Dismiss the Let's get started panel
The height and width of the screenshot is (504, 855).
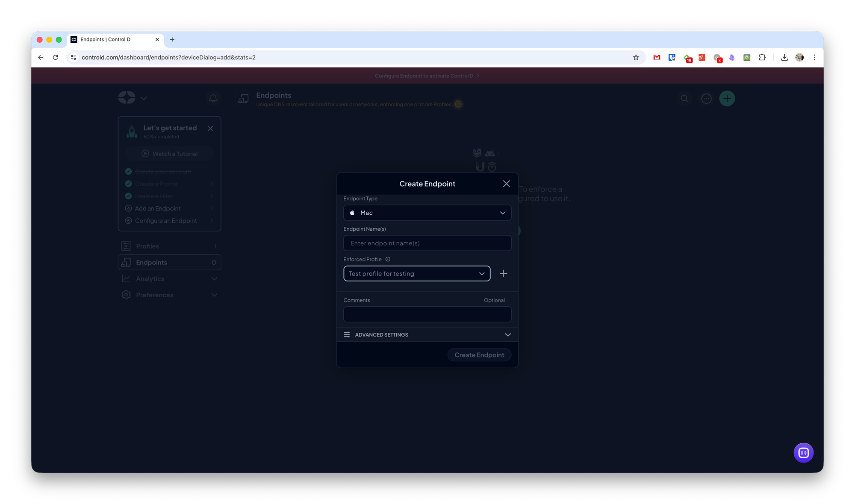(210, 128)
